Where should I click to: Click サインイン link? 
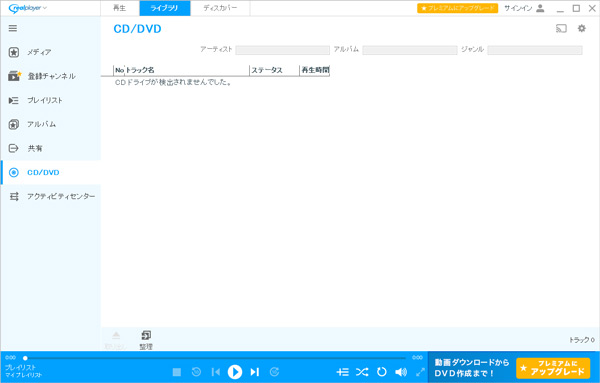[518, 8]
